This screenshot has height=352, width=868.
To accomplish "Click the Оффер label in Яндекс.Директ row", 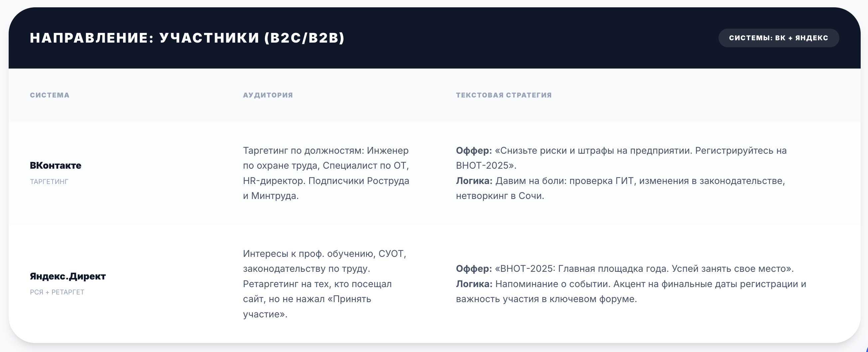I will pos(474,269).
